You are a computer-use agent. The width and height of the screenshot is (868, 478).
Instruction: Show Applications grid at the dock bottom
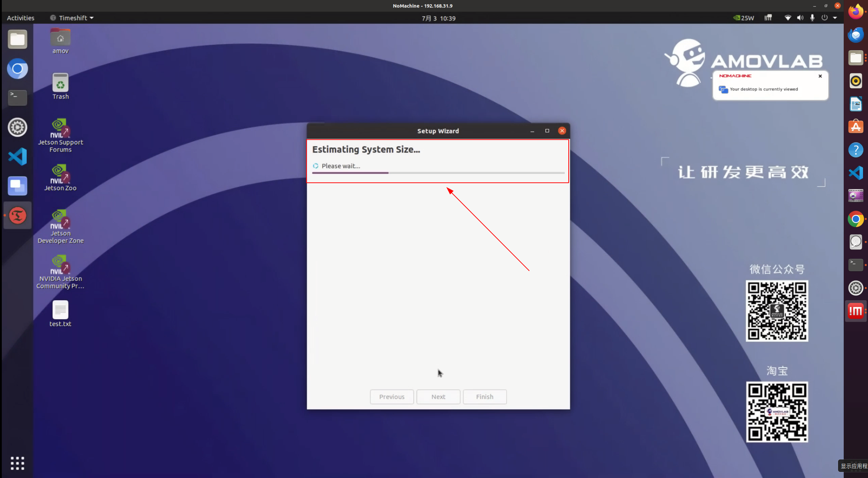tap(18, 463)
